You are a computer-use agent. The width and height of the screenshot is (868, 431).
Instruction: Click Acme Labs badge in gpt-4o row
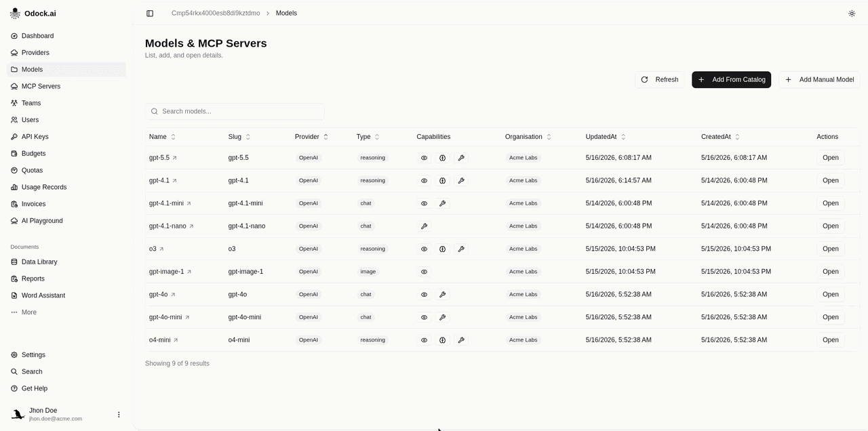pyautogui.click(x=523, y=295)
